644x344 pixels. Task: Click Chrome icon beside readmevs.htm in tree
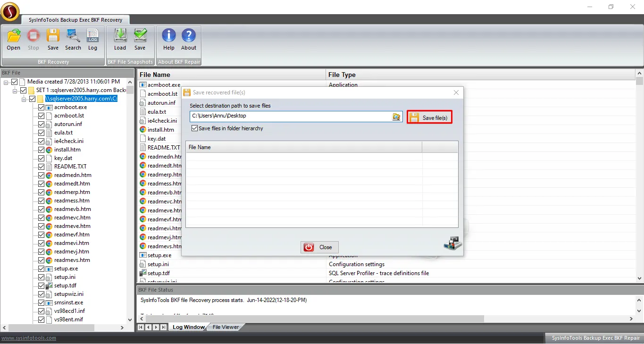(x=49, y=260)
